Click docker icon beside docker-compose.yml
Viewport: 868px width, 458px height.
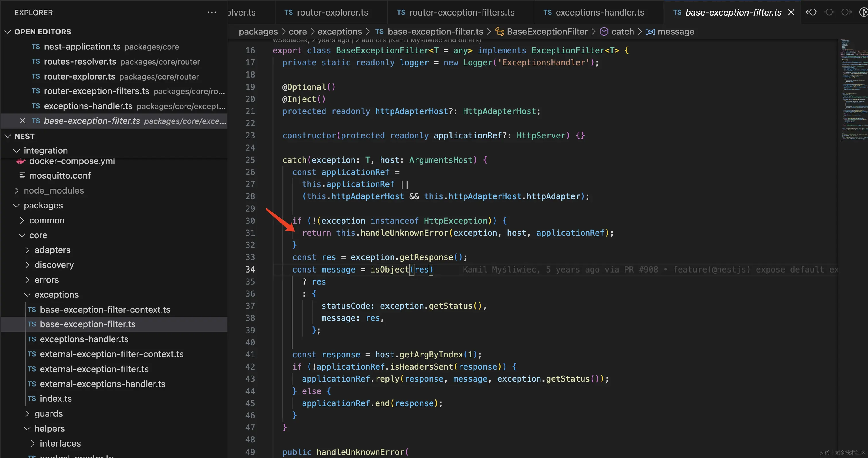pyautogui.click(x=21, y=161)
